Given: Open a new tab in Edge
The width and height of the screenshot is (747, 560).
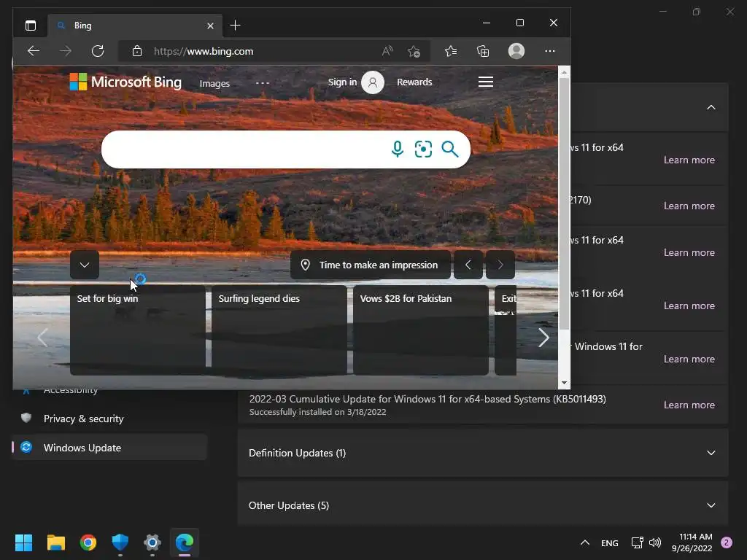Looking at the screenshot, I should coord(236,26).
